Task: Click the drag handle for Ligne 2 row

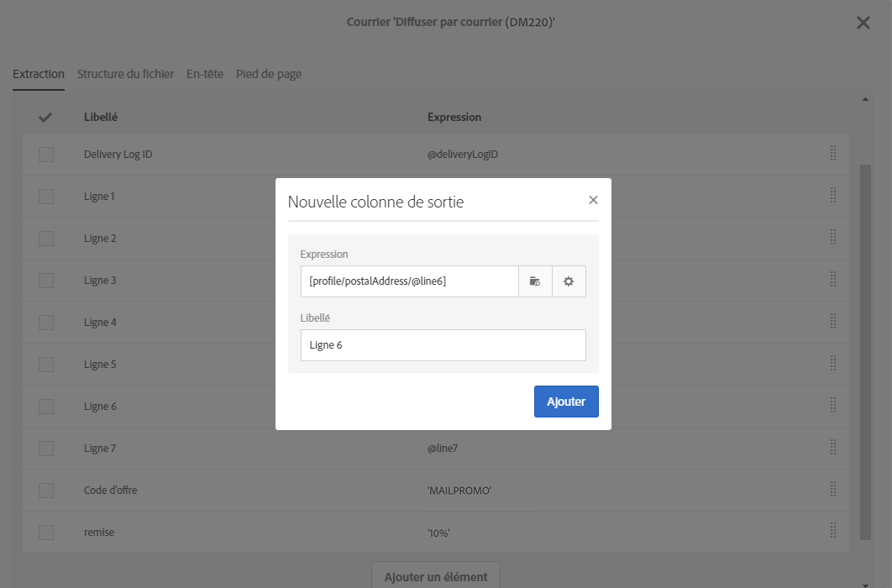Action: point(833,238)
